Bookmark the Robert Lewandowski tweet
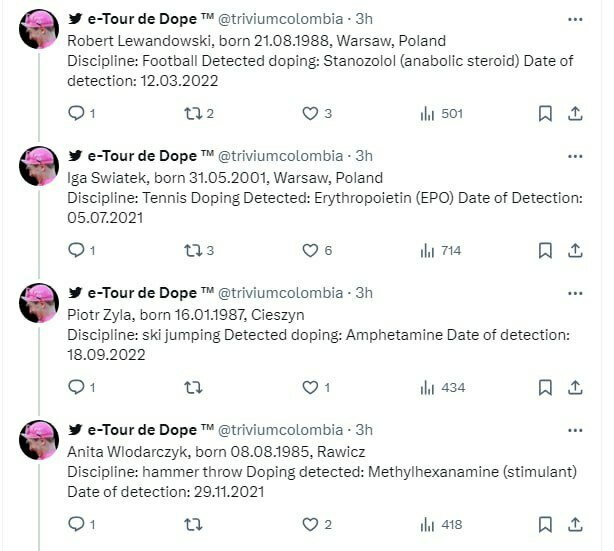Screen dimensions: 614x551 (x=545, y=113)
